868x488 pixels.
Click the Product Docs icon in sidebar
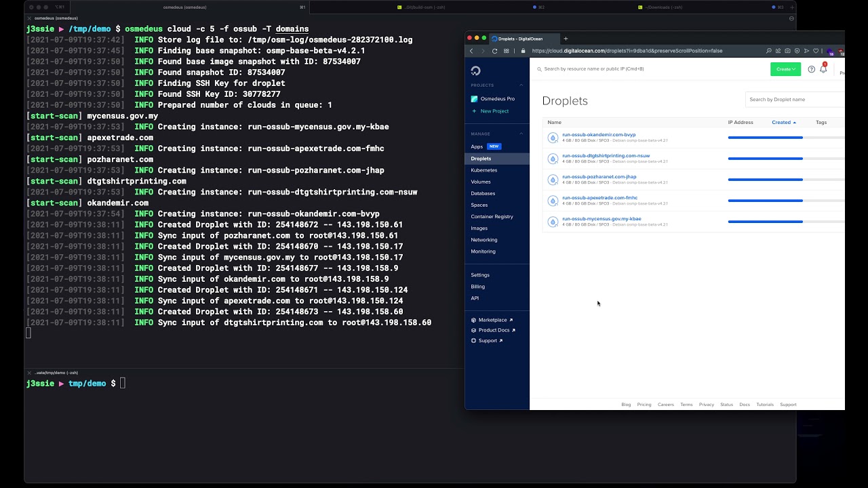(473, 330)
